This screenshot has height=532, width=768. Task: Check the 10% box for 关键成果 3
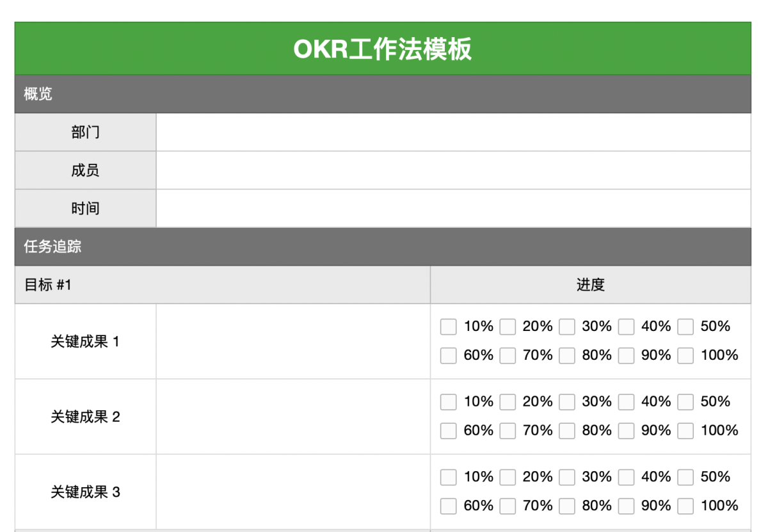click(448, 478)
